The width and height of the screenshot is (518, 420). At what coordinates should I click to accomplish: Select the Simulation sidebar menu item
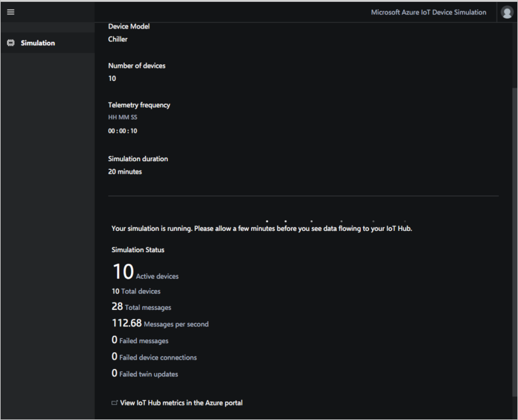[38, 43]
